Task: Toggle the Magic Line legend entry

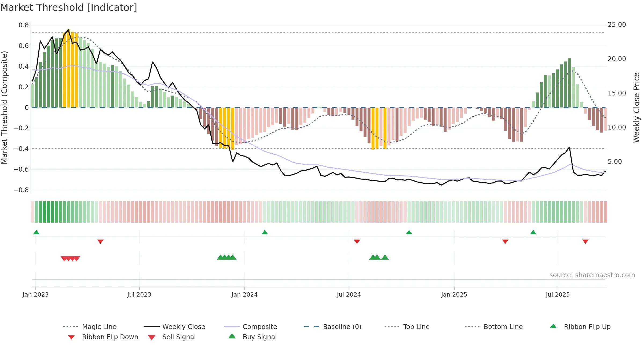Action: click(x=90, y=327)
